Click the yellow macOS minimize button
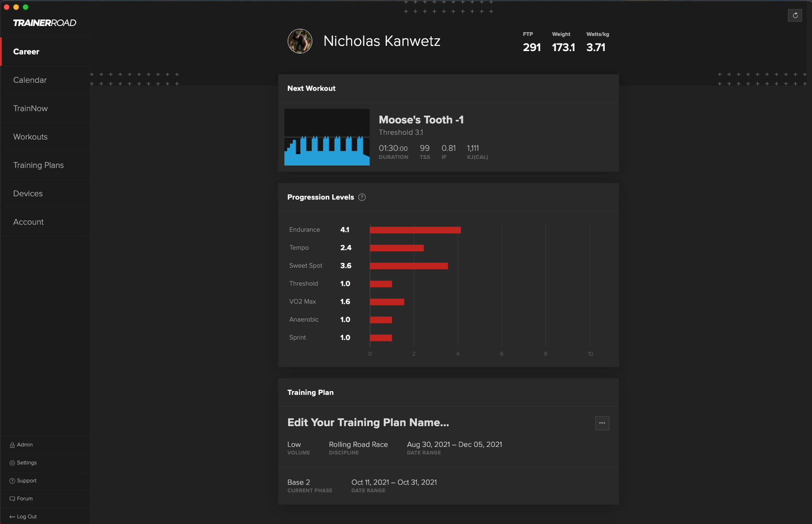Viewport: 812px width, 524px height. point(16,7)
